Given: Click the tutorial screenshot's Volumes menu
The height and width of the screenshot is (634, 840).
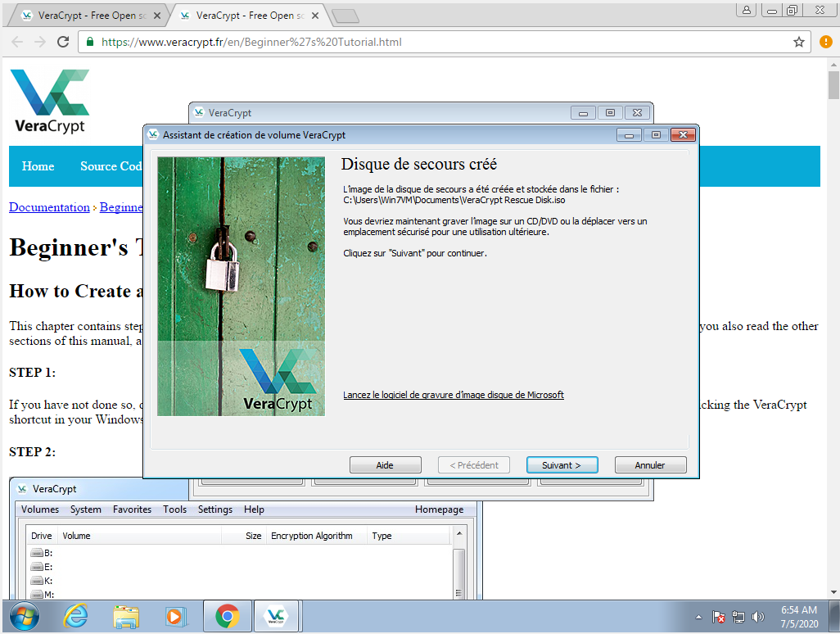Looking at the screenshot, I should (40, 509).
